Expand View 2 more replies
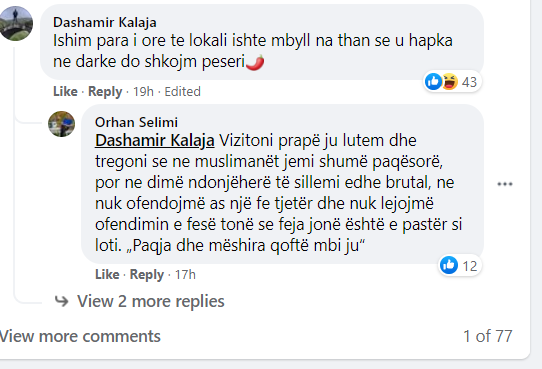Screen dimensions: 542x369 151,301
